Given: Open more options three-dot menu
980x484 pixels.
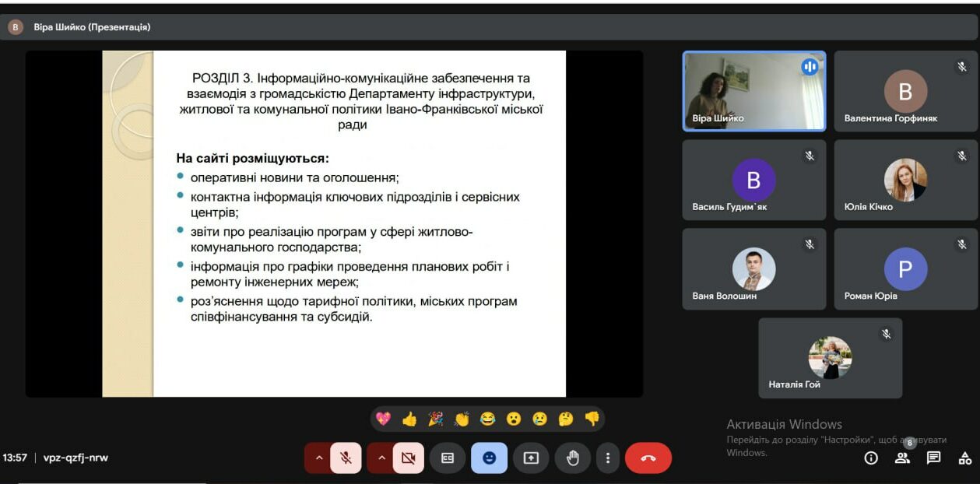Looking at the screenshot, I should (x=608, y=458).
